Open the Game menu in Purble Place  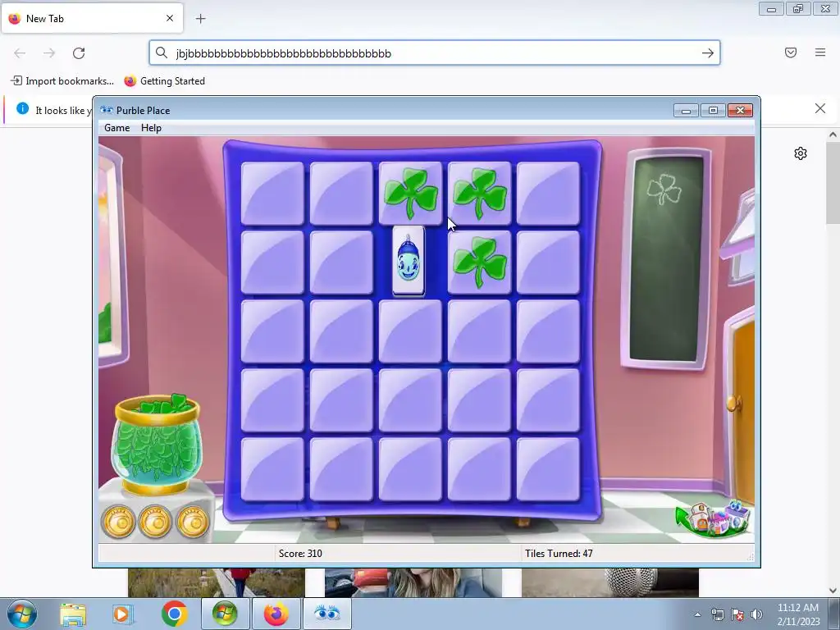pyautogui.click(x=116, y=128)
